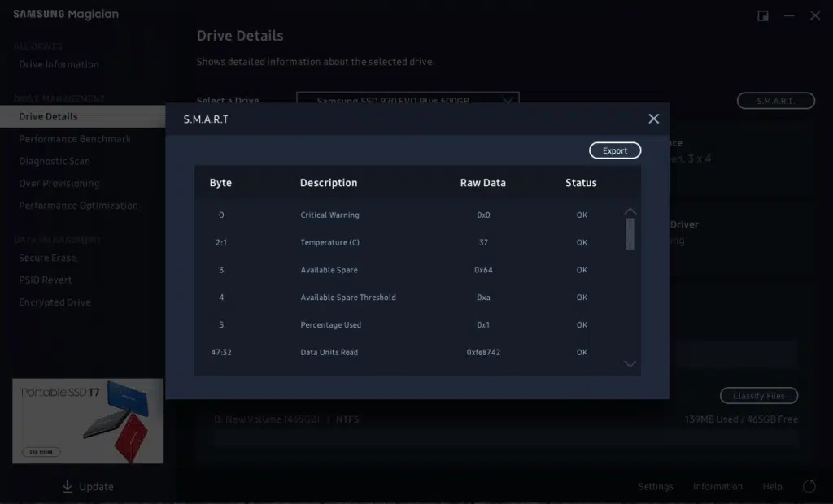
Task: Click raw data value 0x64
Action: [483, 270]
